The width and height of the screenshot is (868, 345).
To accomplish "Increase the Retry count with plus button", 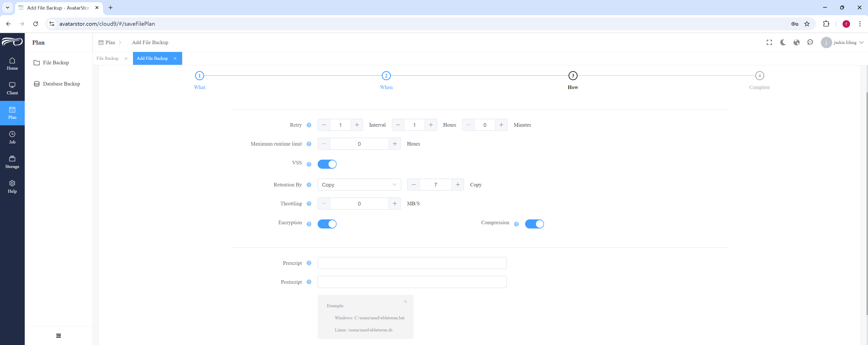I will pos(357,125).
